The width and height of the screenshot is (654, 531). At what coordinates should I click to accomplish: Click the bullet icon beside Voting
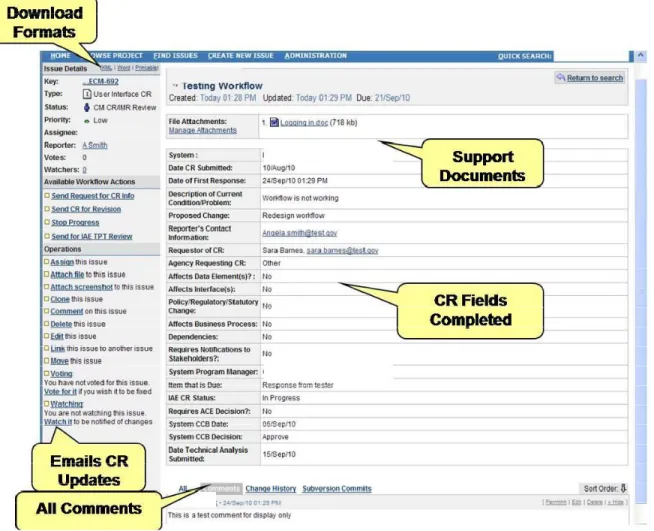point(47,373)
